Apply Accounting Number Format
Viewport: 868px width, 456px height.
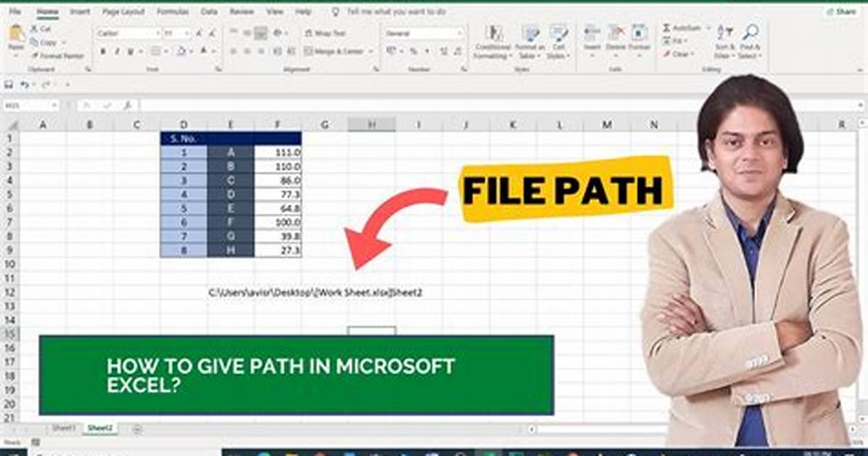click(391, 52)
